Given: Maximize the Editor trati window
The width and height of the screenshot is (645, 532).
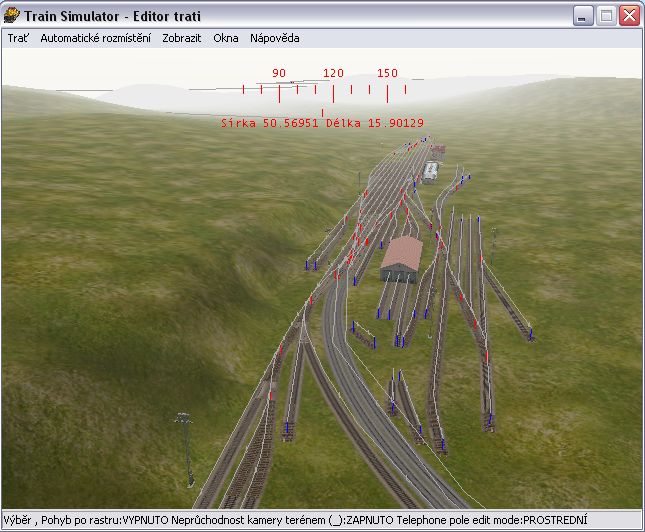Looking at the screenshot, I should (606, 16).
